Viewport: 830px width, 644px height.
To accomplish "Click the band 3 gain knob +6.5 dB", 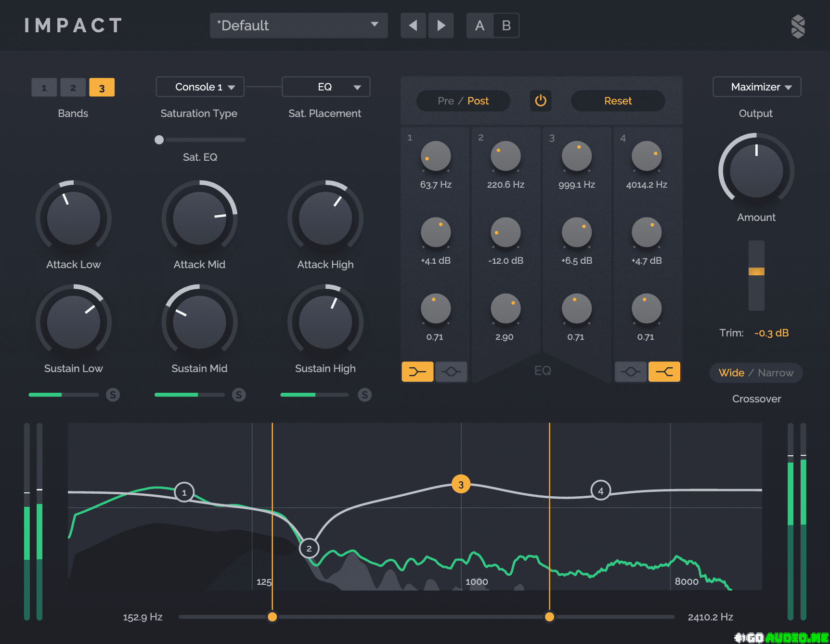I will 577,232.
